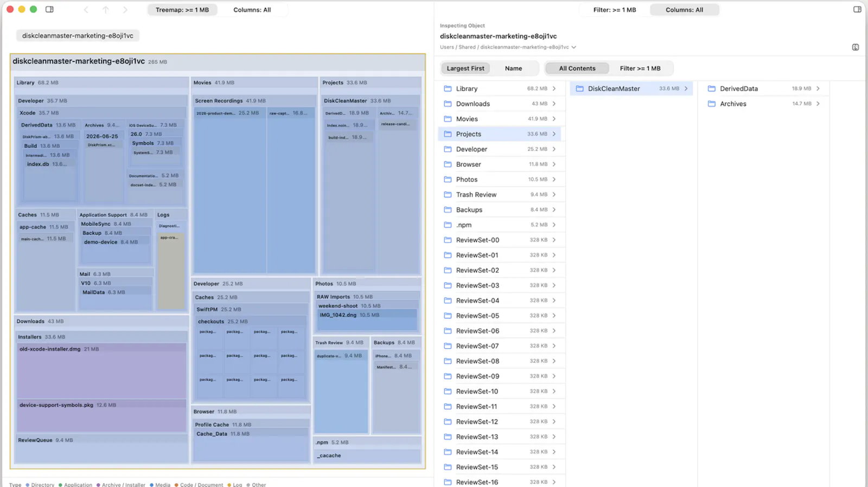Screen dimensions: 868x487
Task: Toggle the right inspector panel icon
Action: click(857, 9)
